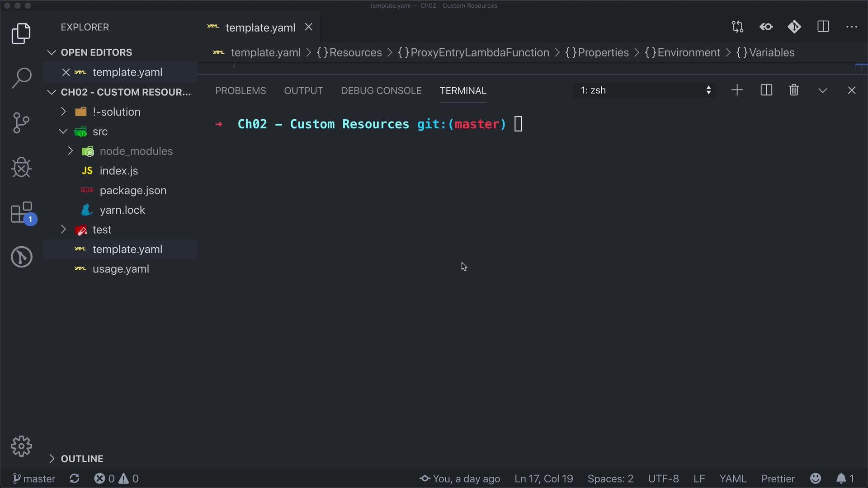This screenshot has width=868, height=488.
Task: Switch to the Problems tab
Action: coord(241,91)
